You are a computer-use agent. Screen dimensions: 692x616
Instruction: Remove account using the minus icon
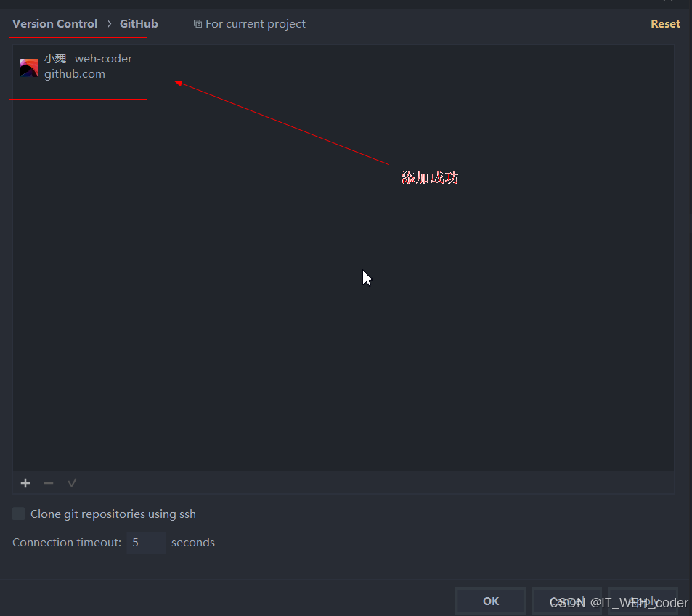[49, 483]
